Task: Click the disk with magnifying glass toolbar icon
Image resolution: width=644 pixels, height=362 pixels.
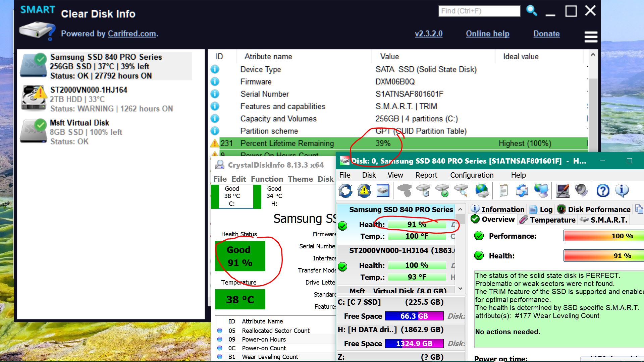Action: (461, 191)
